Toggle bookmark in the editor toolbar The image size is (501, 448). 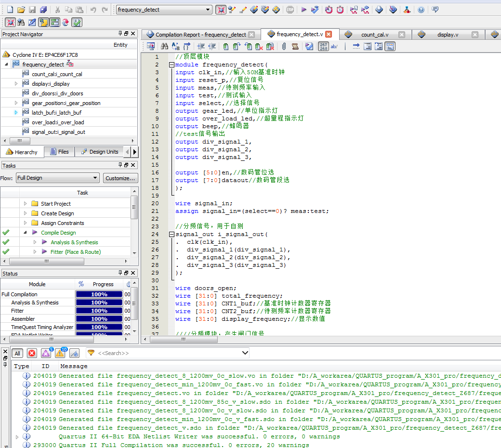pyautogui.click(x=226, y=46)
